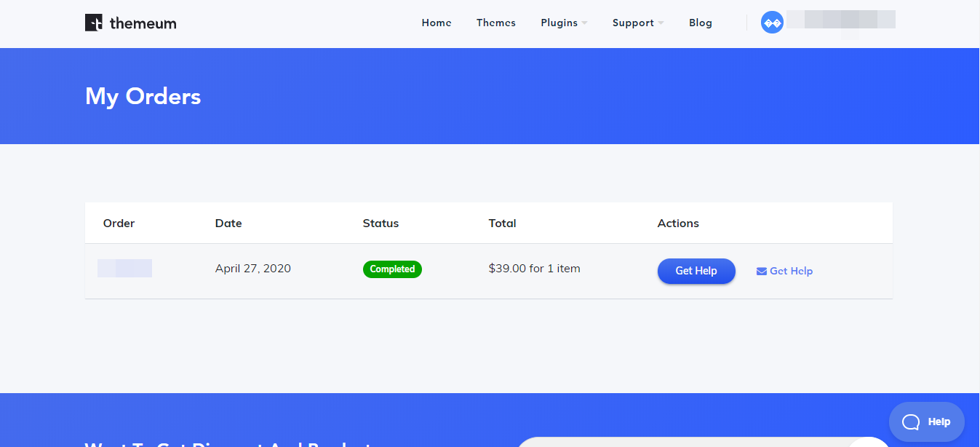The image size is (980, 447).
Task: Select the date April 27, 2020
Action: point(253,269)
